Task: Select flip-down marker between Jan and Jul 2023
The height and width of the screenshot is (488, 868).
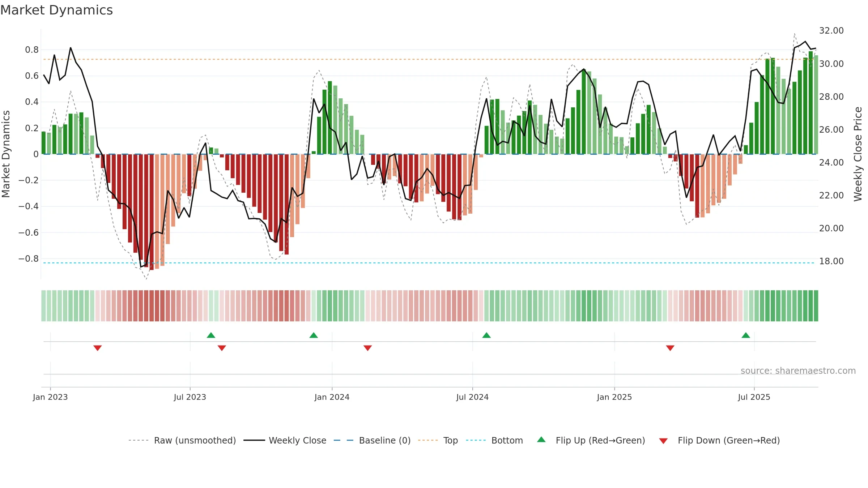Action: 98,348
